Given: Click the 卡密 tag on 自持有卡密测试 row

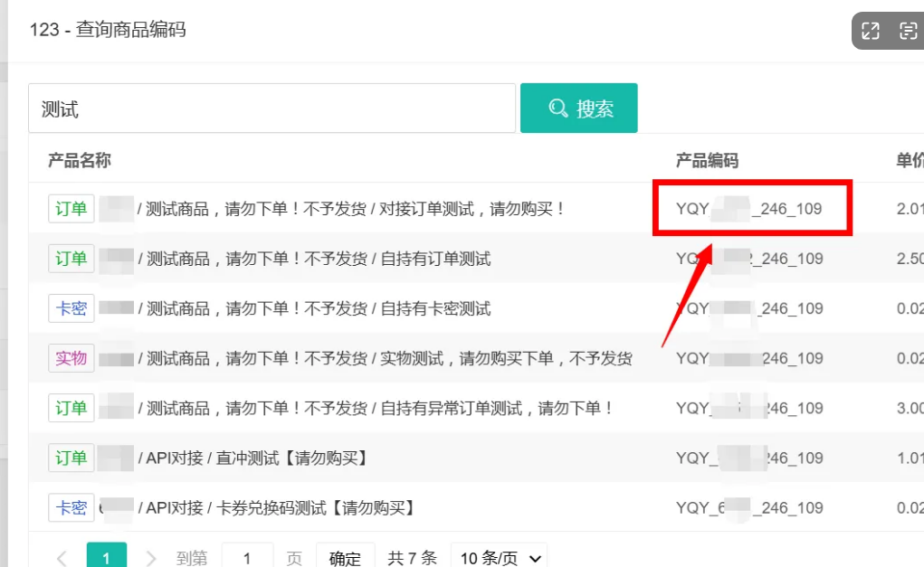Looking at the screenshot, I should click(71, 308).
